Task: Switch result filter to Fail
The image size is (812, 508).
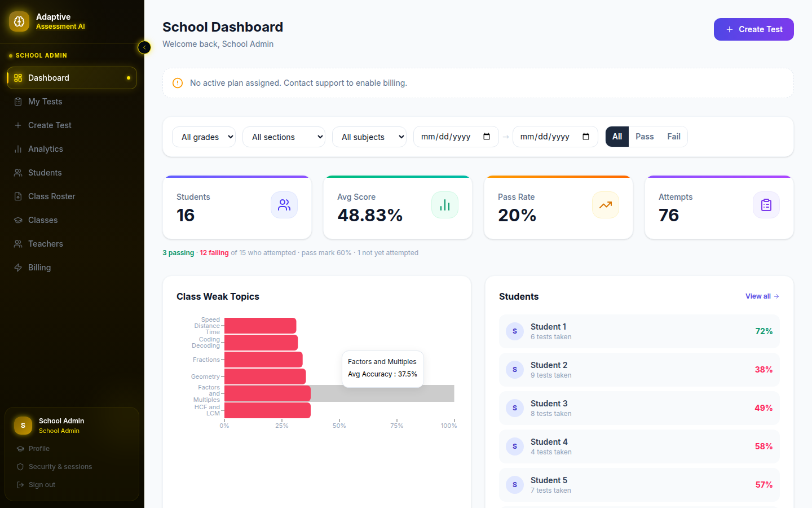Action: click(674, 137)
